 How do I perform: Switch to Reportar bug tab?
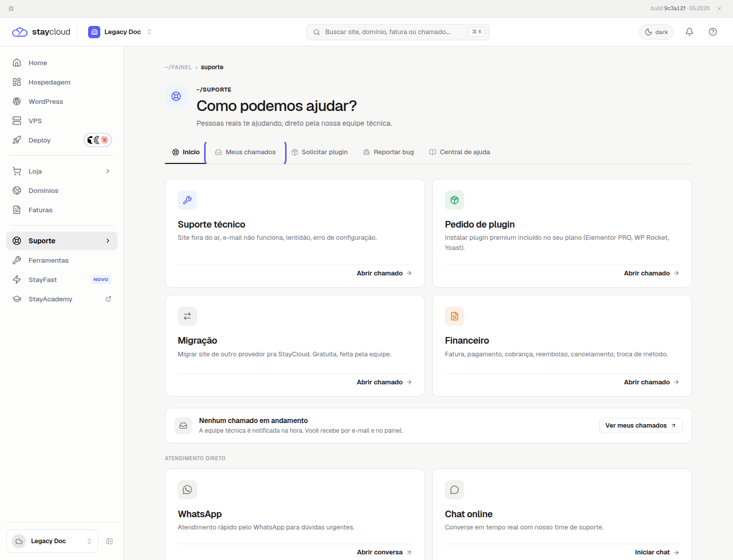pyautogui.click(x=388, y=152)
